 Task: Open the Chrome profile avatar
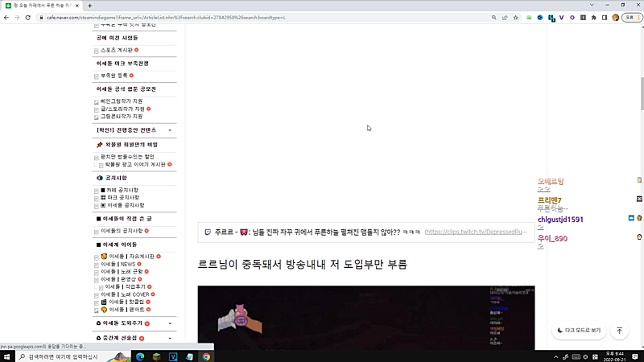[x=615, y=18]
